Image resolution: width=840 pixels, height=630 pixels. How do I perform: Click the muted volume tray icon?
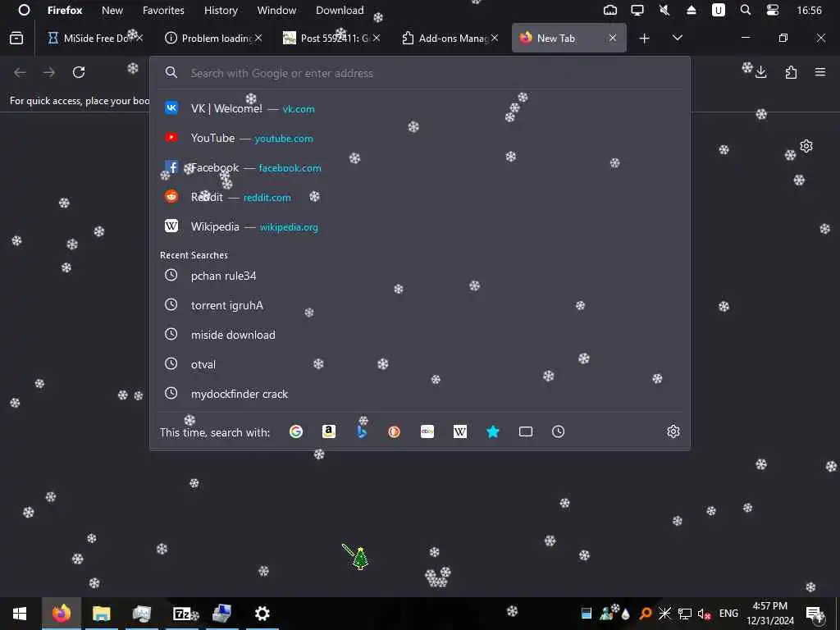click(x=704, y=614)
